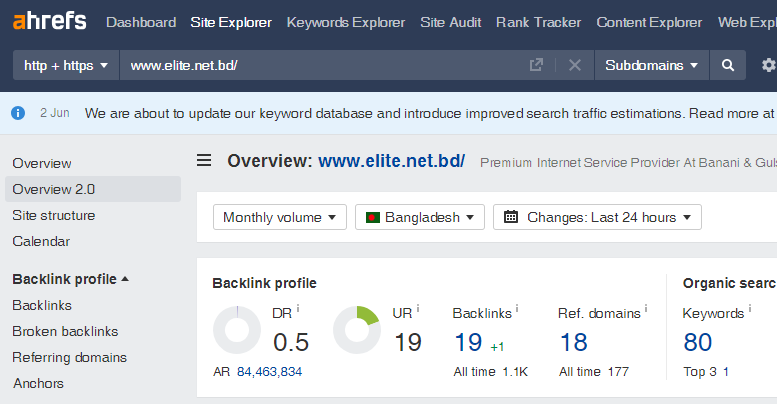The height and width of the screenshot is (404, 777).
Task: Click the Backlinks info tooltip icon
Action: click(x=517, y=308)
